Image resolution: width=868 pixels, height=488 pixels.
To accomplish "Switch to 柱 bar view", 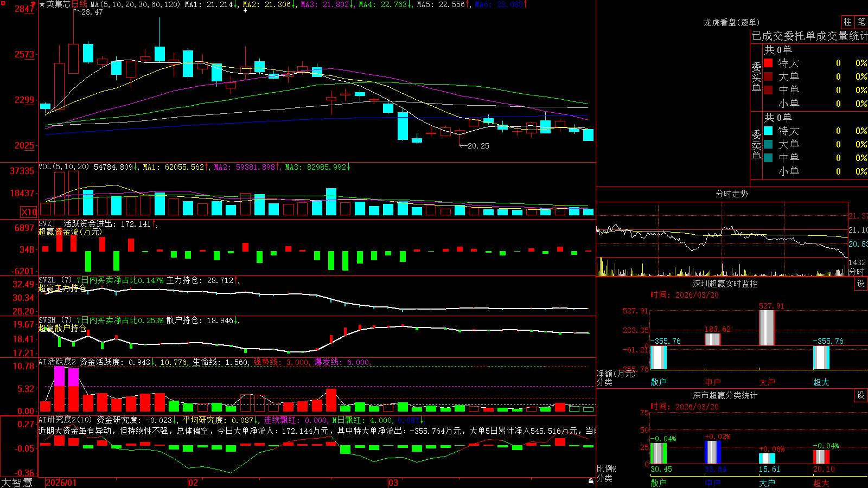I will click(847, 22).
